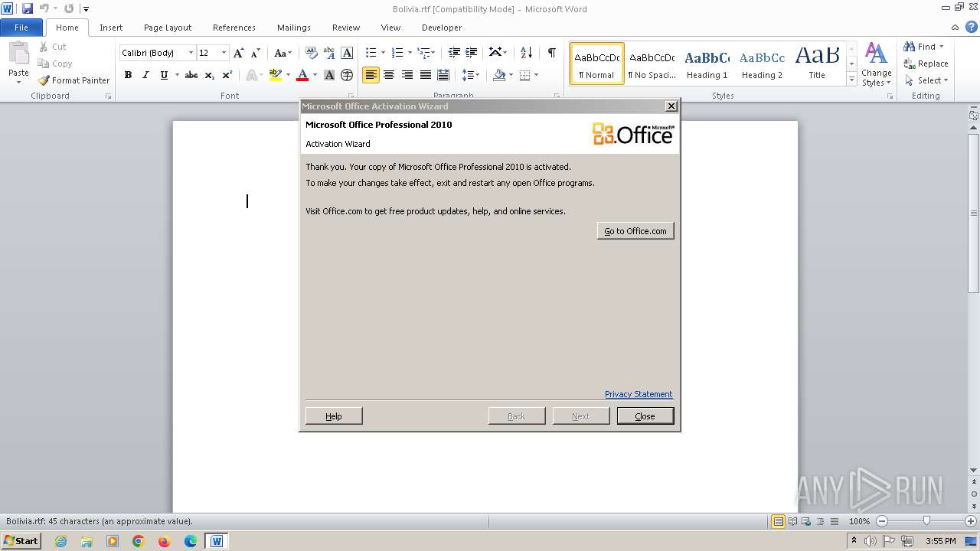Open Google Chrome from the taskbar

[x=139, y=541]
